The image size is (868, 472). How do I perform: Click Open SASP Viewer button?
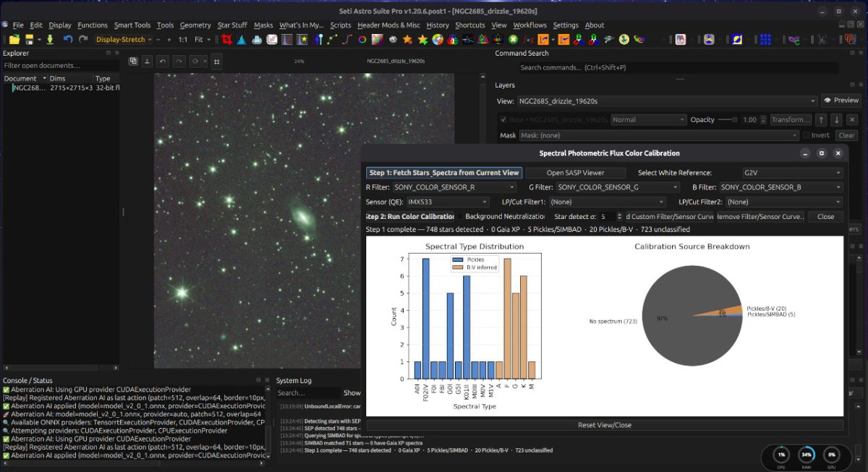coord(576,173)
